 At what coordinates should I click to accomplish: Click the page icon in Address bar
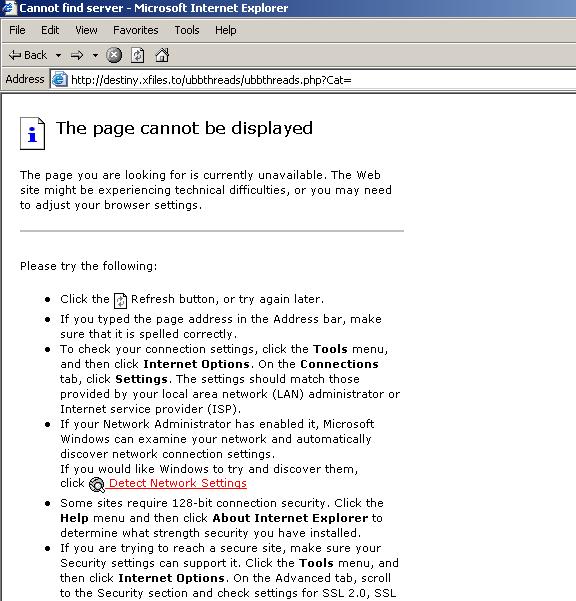(x=60, y=79)
